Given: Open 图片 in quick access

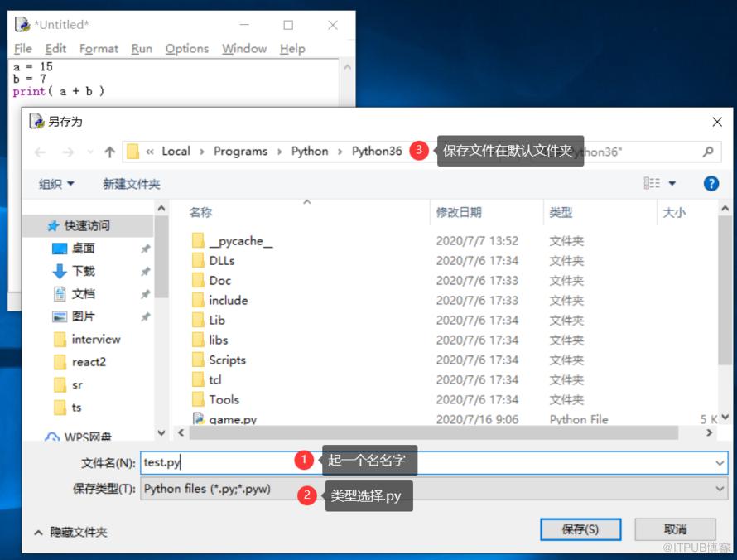Looking at the screenshot, I should (83, 316).
